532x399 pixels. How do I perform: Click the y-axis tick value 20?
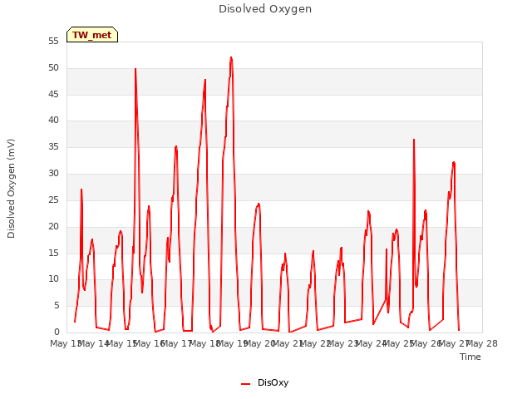(x=53, y=226)
